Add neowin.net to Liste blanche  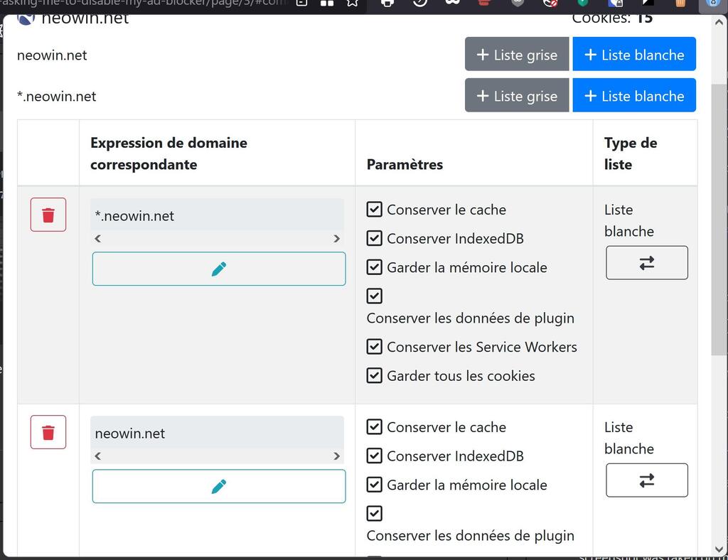tap(634, 54)
